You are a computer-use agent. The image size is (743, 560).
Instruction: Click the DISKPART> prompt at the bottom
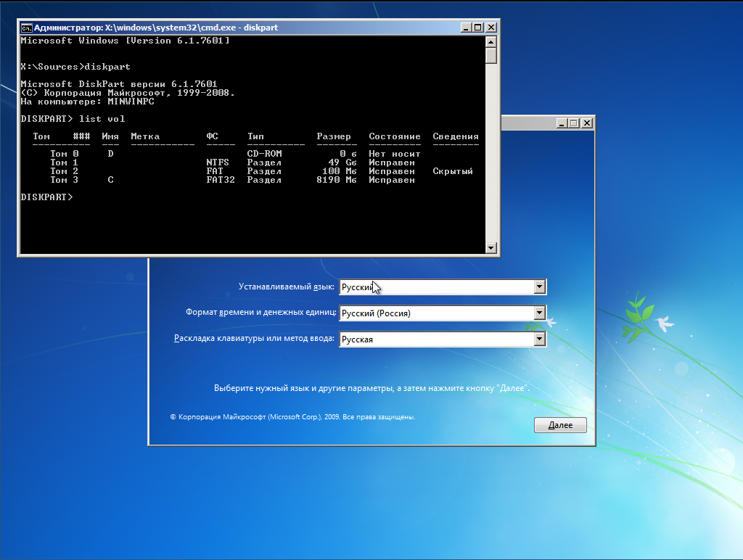click(46, 197)
